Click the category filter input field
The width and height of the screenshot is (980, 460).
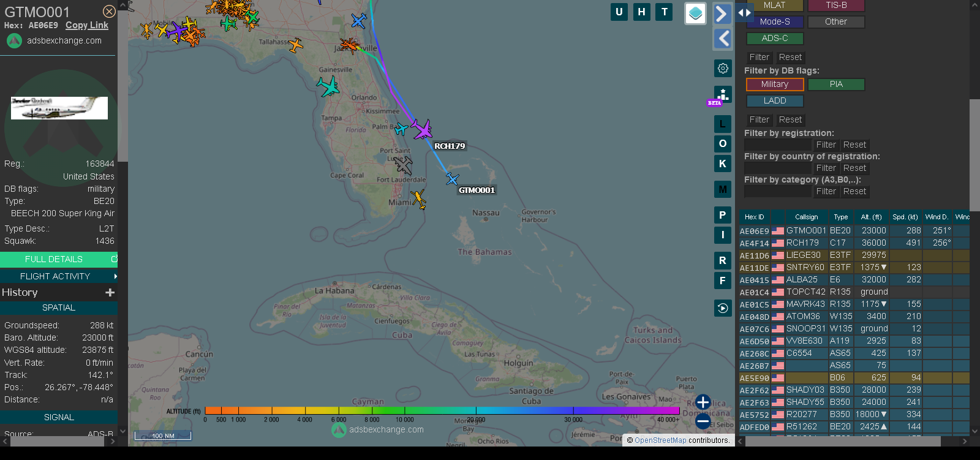[777, 191]
